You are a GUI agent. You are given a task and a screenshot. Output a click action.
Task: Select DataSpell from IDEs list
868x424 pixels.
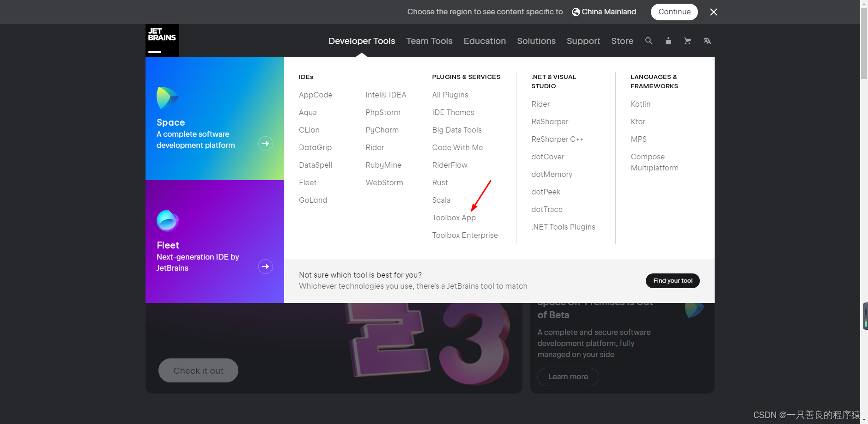[x=316, y=165]
